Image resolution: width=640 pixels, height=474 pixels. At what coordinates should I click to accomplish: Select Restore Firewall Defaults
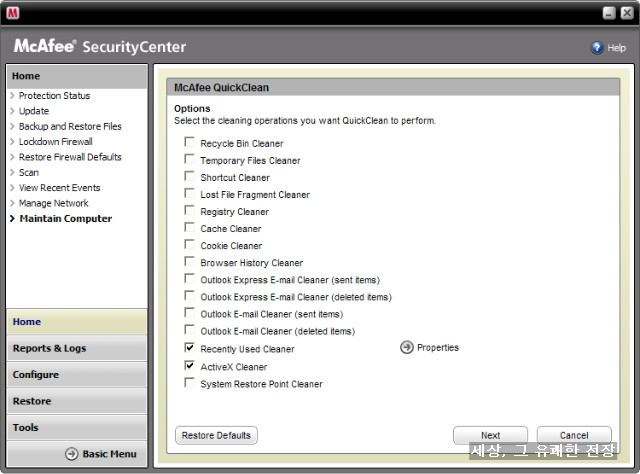70,157
